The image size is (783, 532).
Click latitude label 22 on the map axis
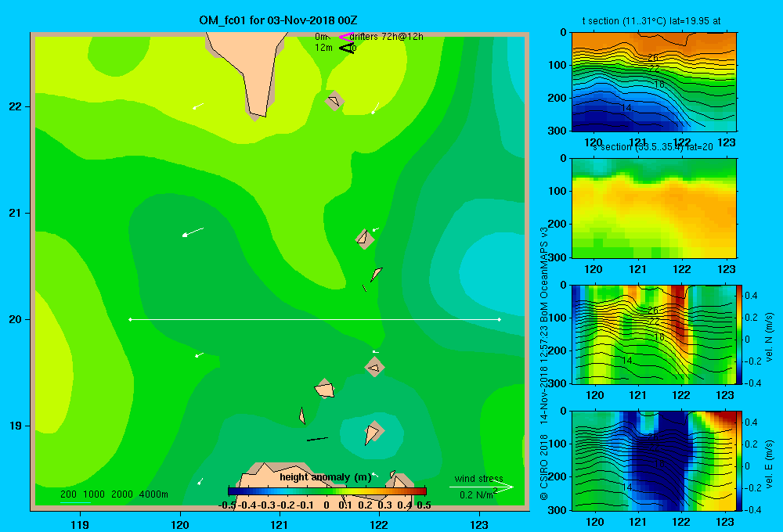[16, 106]
